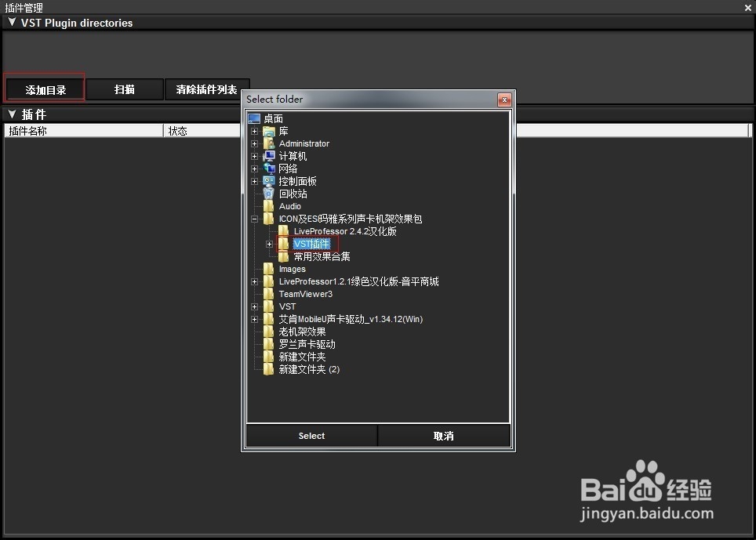The image size is (756, 540).
Task: Click the 新建文件夹 (2) folder icon
Action: coord(269,369)
